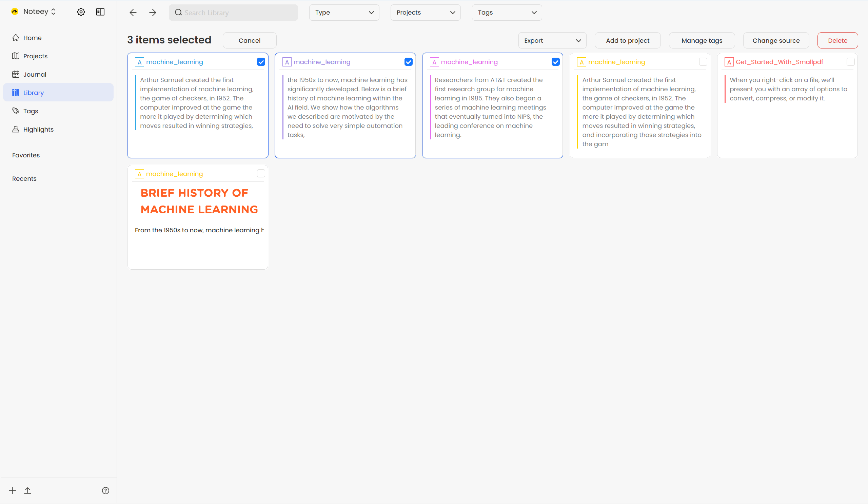Toggle checkbox on third machine_learning card

tap(556, 62)
